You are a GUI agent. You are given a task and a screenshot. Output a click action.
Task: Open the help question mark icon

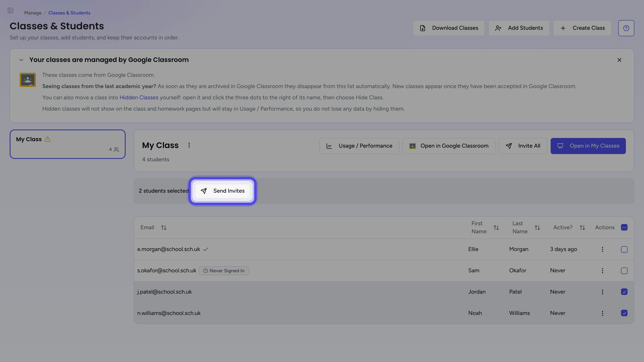(x=626, y=28)
